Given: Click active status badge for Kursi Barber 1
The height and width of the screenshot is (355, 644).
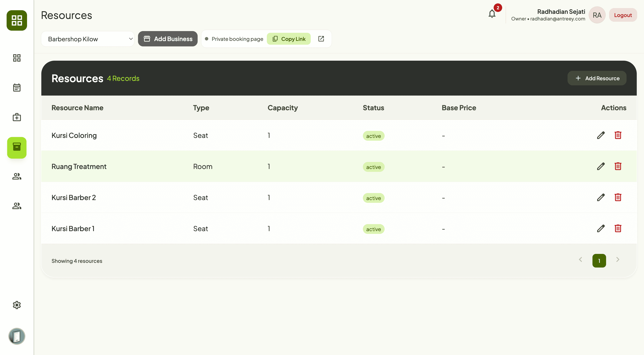Looking at the screenshot, I should coord(374,229).
